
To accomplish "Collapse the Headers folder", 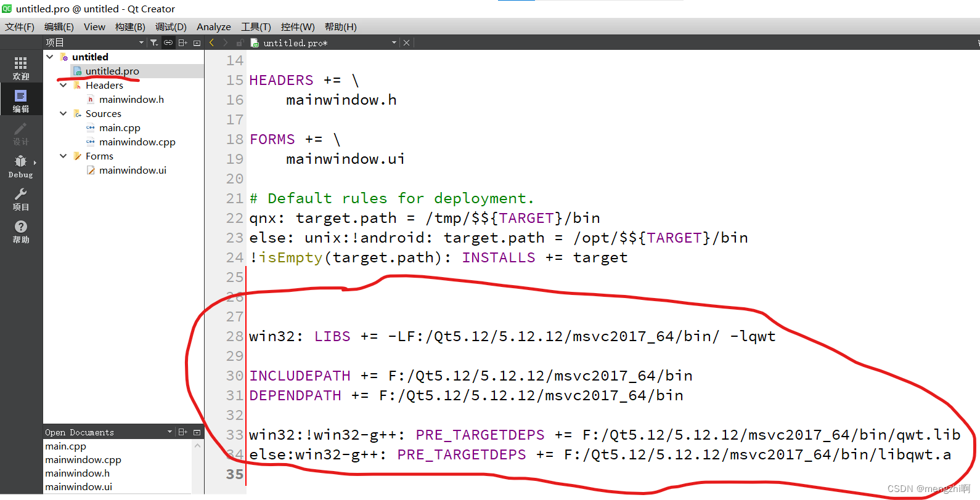I will [x=63, y=85].
